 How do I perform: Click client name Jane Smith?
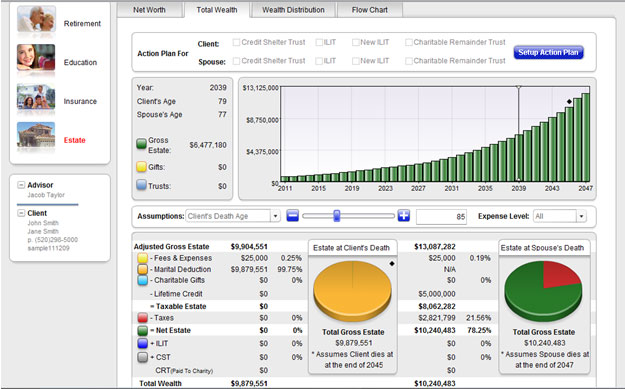43,231
